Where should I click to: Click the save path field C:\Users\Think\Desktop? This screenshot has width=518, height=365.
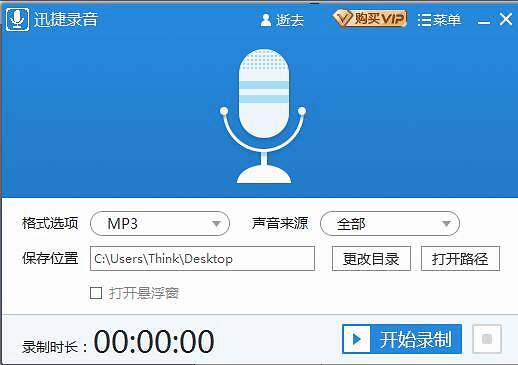click(202, 259)
